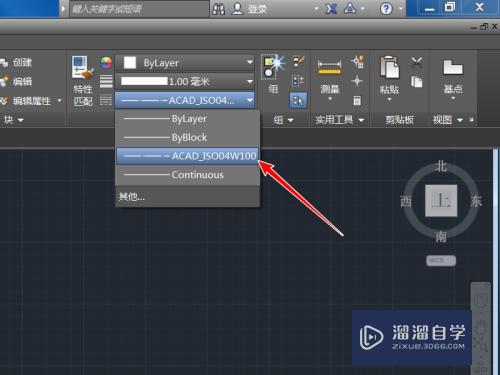This screenshot has height=375, width=500.
Task: Click the keyword search input field
Action: point(139,9)
